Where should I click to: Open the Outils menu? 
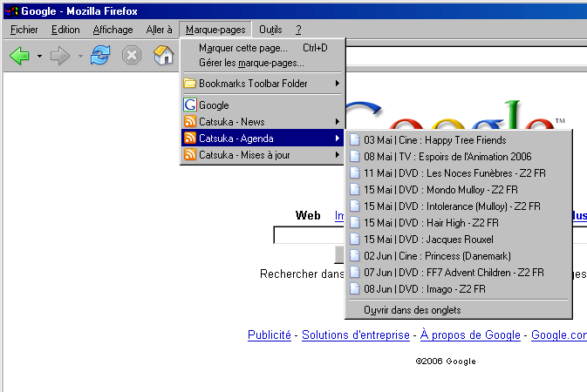(x=270, y=30)
